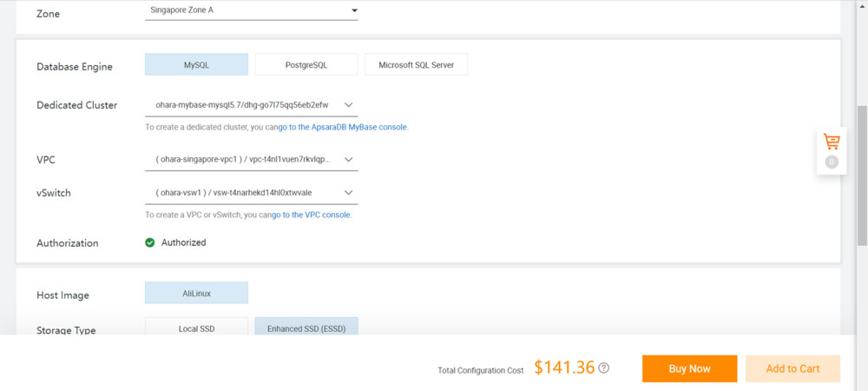Viewport: 868px width, 391px height.
Task: Expand the Dedicated Cluster dropdown
Action: (252, 105)
